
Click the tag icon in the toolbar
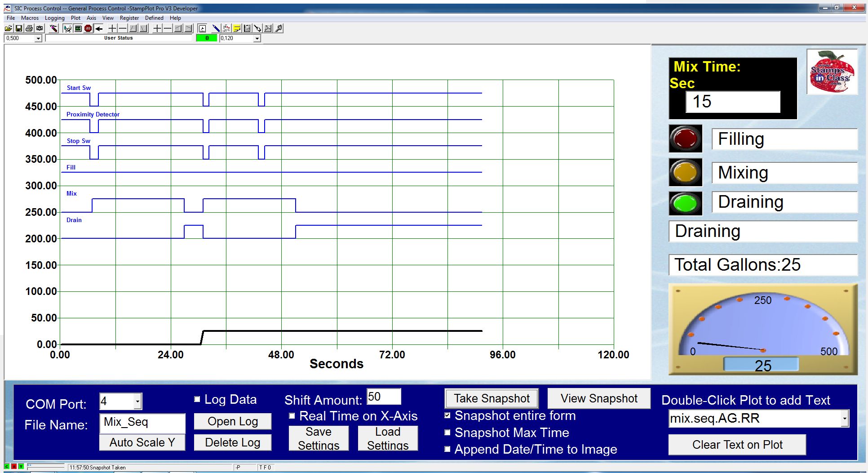(x=257, y=28)
